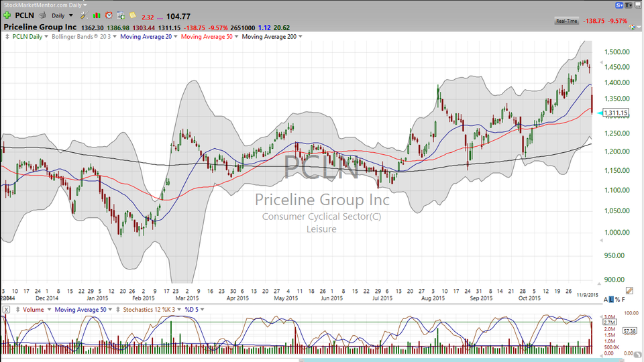
Task: Expand the StockMarketMentor.com Daily title dropdown
Action: pyautogui.click(x=85, y=5)
